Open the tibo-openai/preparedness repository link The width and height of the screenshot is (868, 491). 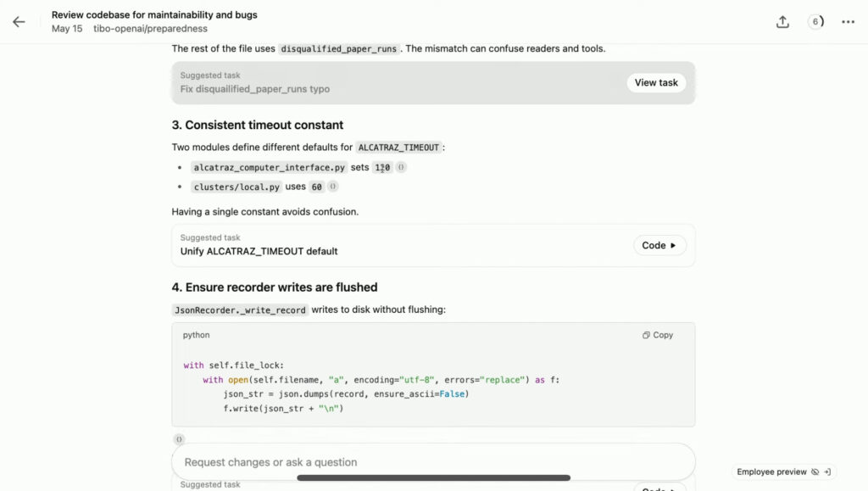[x=150, y=29]
